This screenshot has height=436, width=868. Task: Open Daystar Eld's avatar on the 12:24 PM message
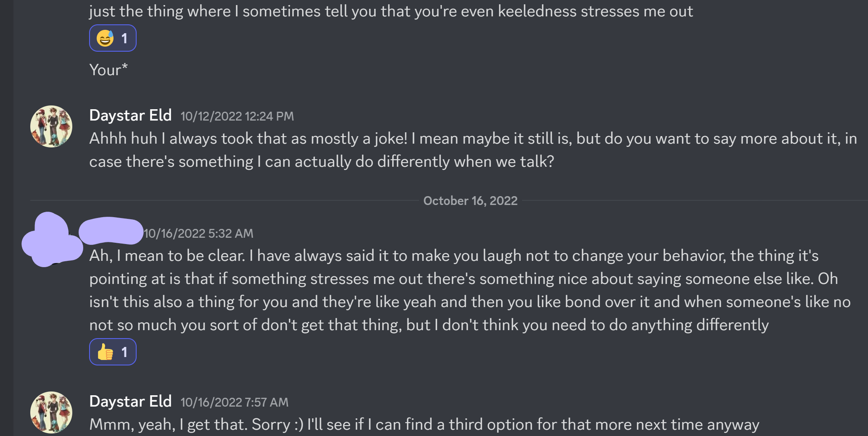click(x=51, y=126)
